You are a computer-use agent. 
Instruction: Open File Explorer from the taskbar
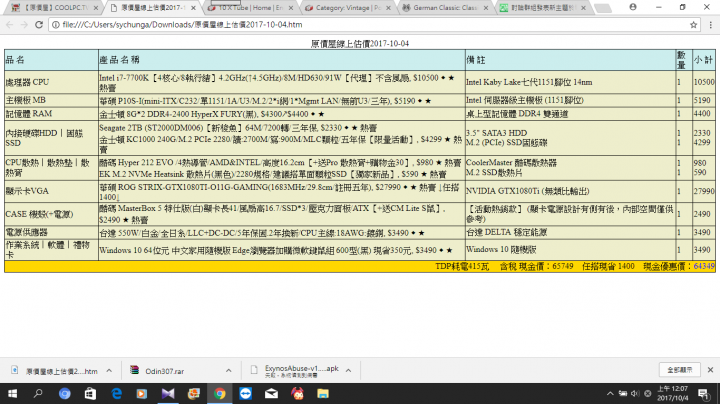[x=323, y=393]
